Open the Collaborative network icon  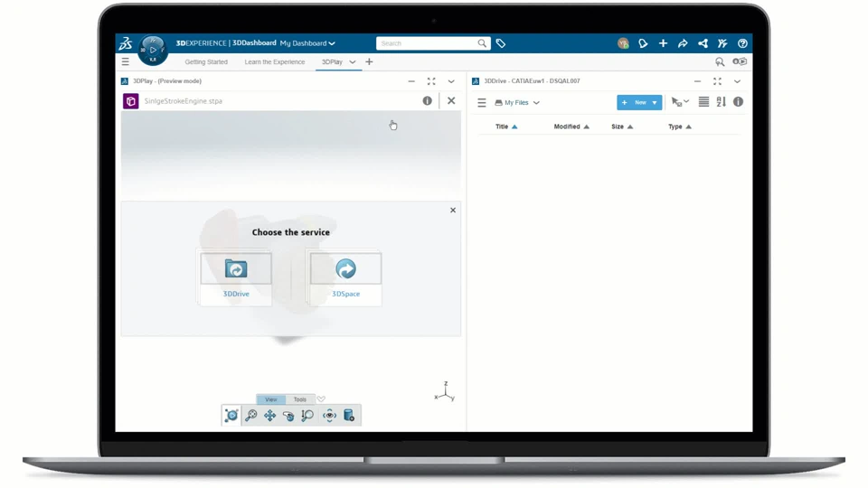[703, 43]
